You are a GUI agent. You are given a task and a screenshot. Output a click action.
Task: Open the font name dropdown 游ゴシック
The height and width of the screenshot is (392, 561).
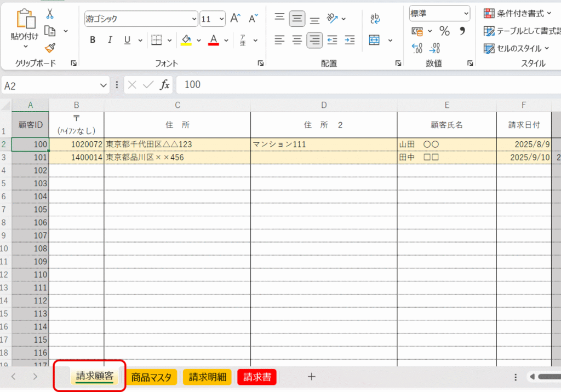pos(141,19)
